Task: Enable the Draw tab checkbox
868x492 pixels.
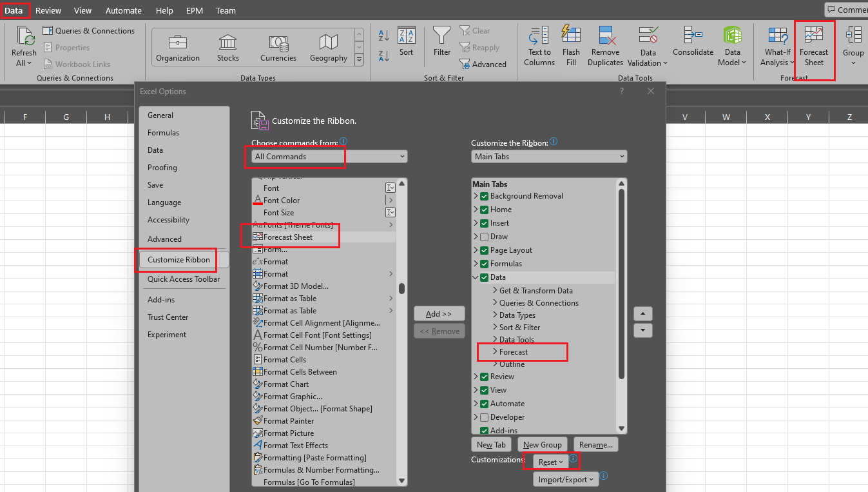Action: pyautogui.click(x=485, y=237)
